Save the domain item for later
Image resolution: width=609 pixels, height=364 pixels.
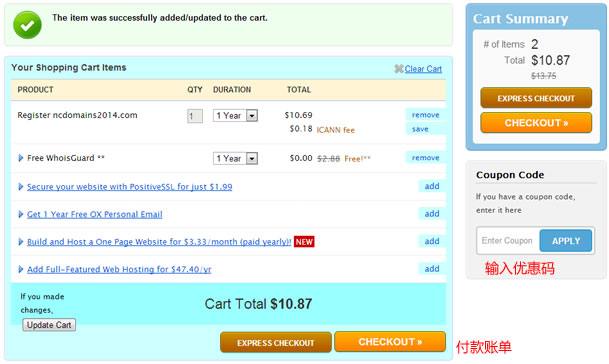tap(420, 129)
